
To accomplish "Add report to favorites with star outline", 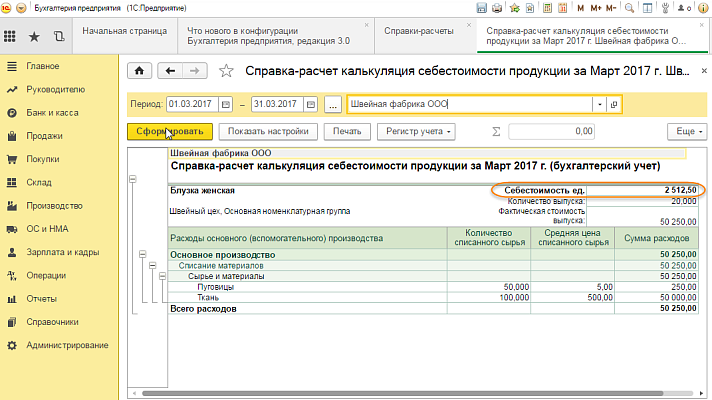I will (x=227, y=71).
